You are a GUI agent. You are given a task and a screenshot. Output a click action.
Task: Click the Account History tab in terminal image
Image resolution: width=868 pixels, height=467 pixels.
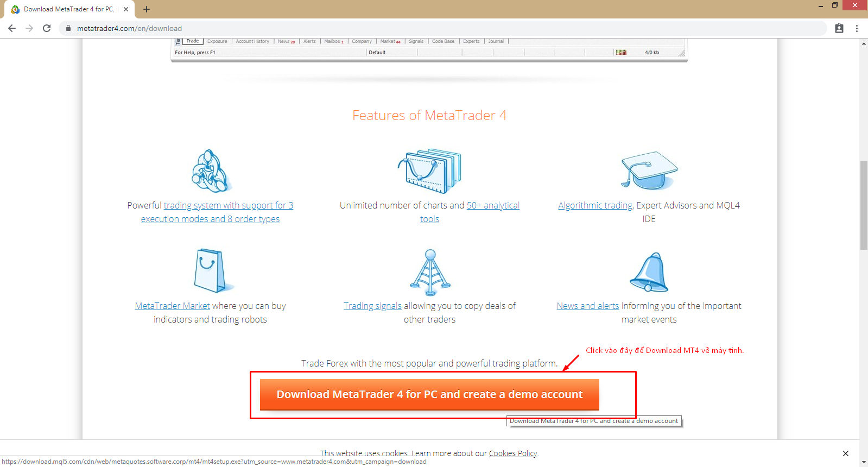click(252, 41)
